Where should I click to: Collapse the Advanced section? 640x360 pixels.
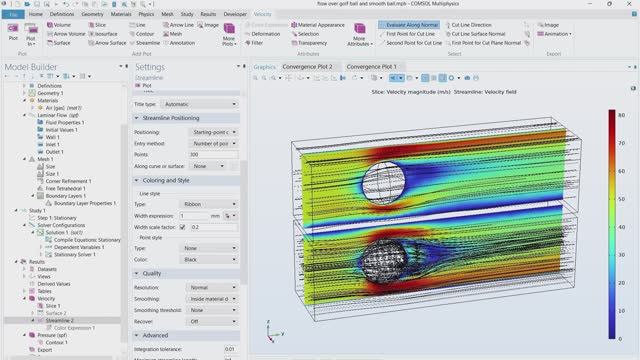click(136, 336)
